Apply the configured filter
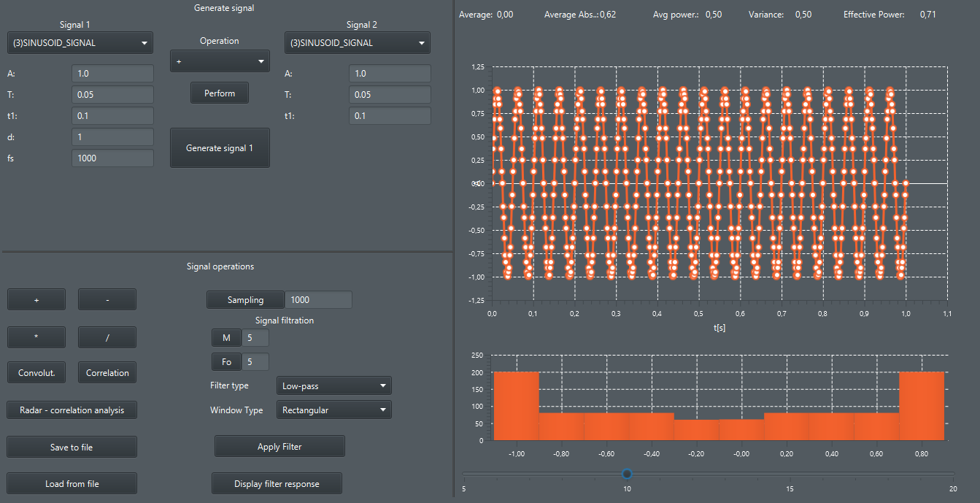 pos(279,446)
